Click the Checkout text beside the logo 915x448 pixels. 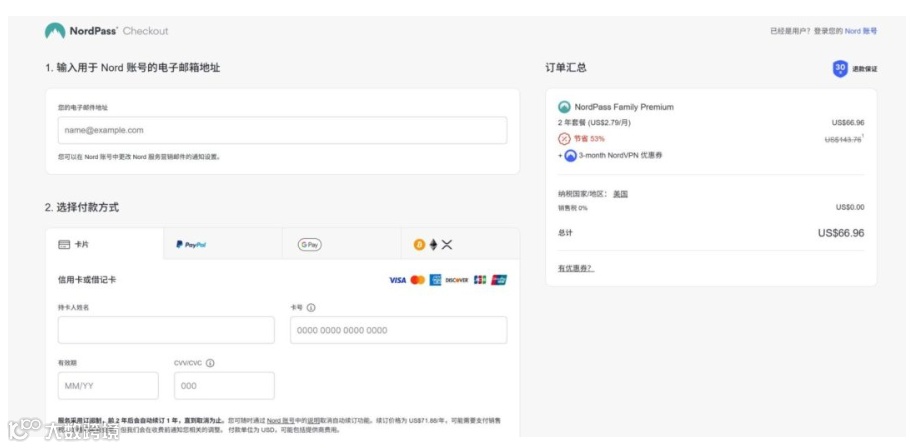click(145, 31)
